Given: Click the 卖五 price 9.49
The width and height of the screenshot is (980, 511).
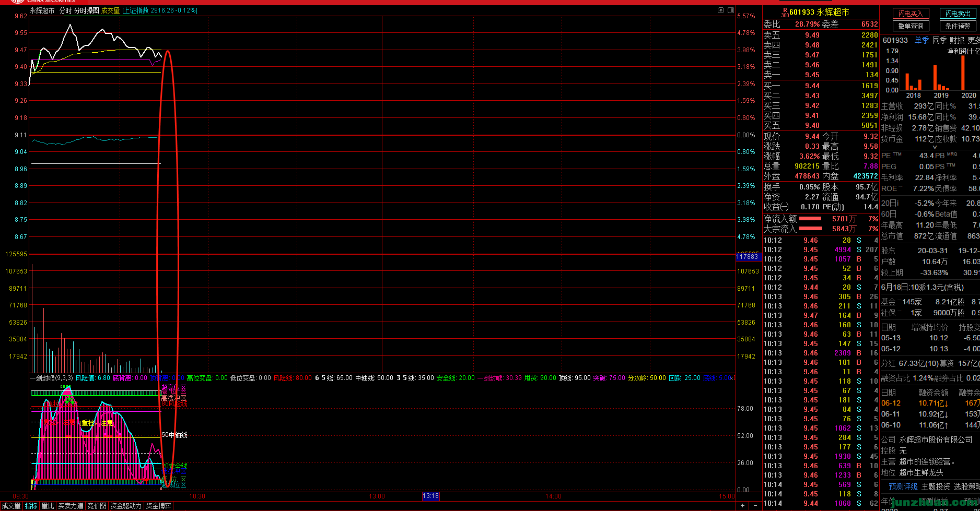Looking at the screenshot, I should click(812, 35).
